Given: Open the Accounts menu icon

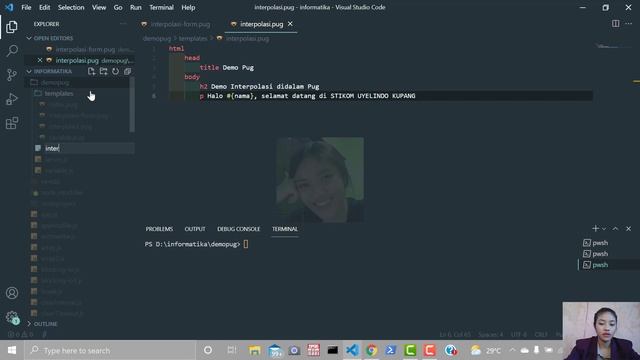Looking at the screenshot, I should click(12, 293).
